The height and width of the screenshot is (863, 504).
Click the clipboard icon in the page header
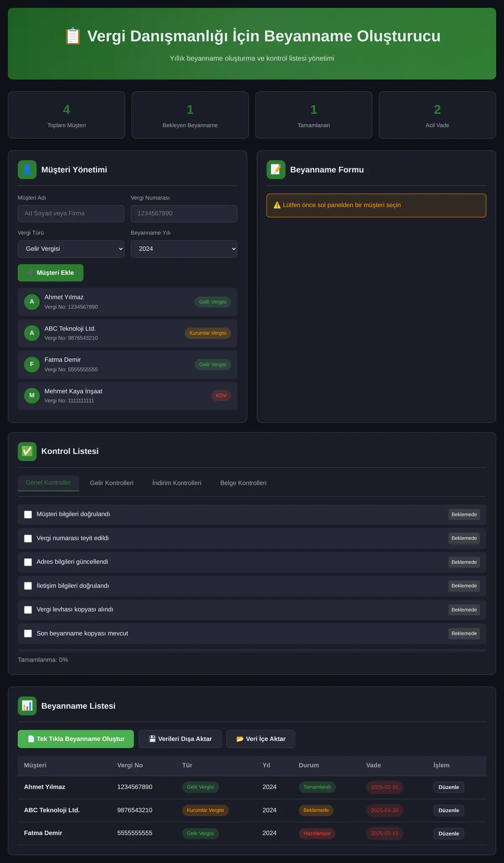click(x=73, y=36)
